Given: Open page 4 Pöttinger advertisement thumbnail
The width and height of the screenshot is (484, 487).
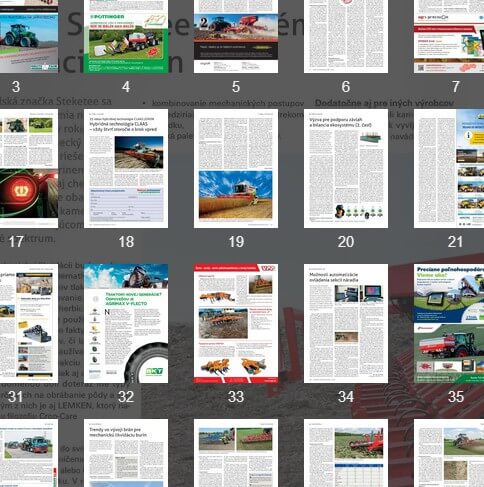Looking at the screenshot, I should tap(126, 36).
